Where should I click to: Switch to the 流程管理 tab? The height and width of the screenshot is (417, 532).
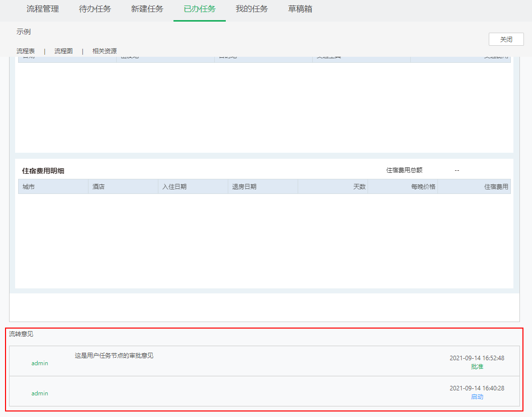coord(43,9)
